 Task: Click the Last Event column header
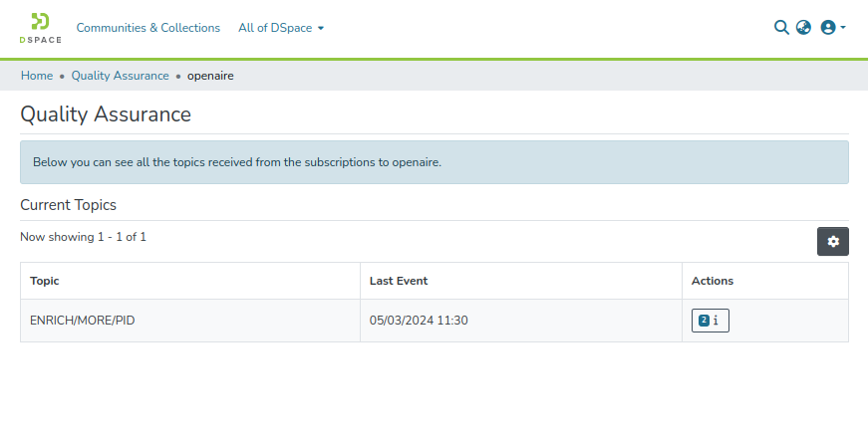pyautogui.click(x=398, y=281)
